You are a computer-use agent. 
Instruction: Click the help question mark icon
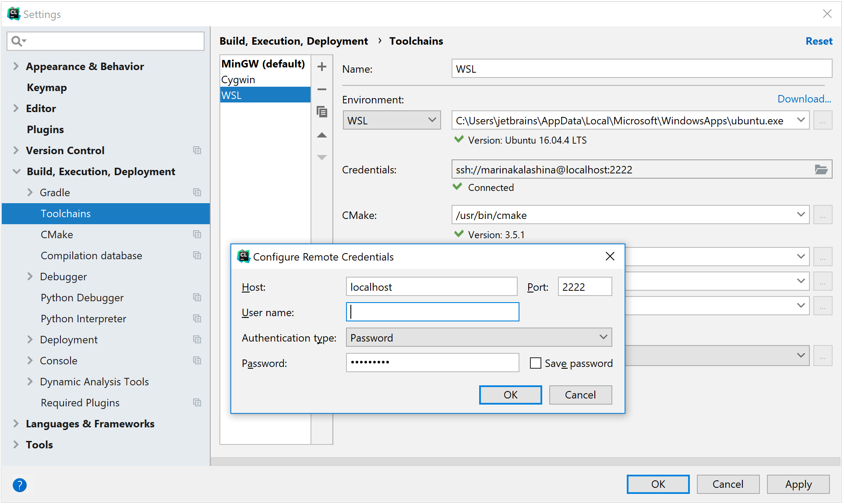pos(20,485)
